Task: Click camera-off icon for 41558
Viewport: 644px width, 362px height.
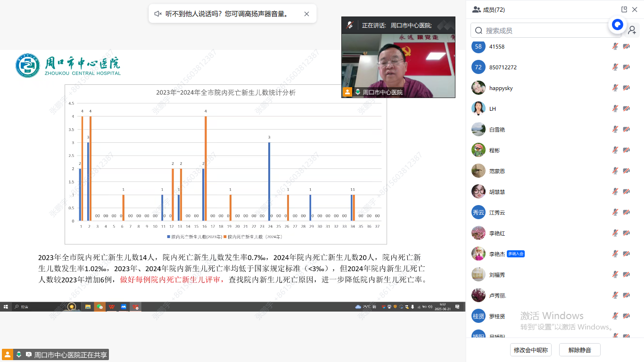Action: (626, 46)
